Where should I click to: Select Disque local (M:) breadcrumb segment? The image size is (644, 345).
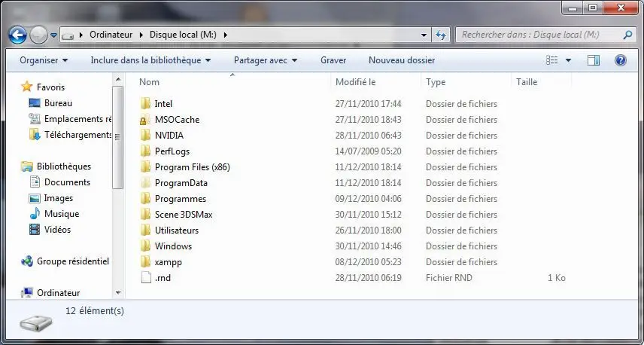pos(183,35)
